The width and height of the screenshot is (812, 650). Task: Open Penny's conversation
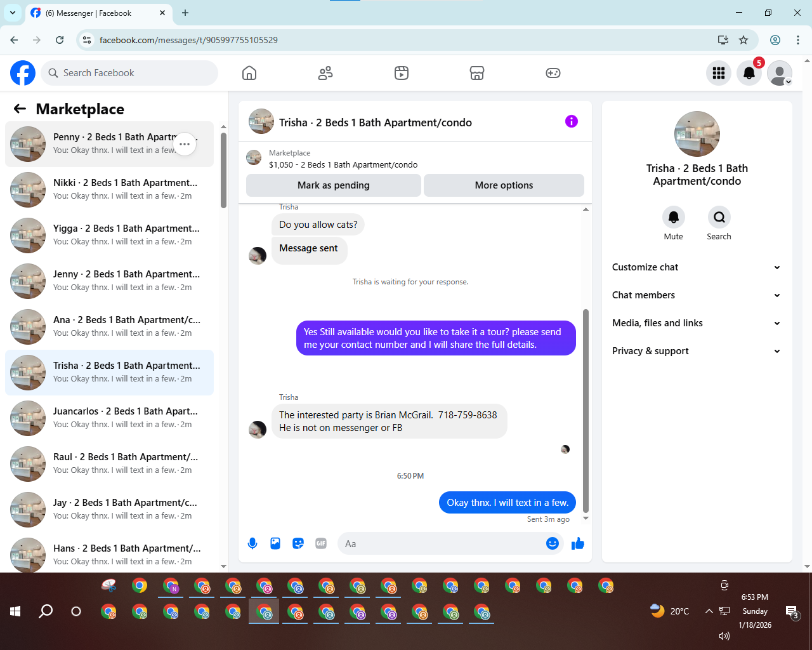109,144
